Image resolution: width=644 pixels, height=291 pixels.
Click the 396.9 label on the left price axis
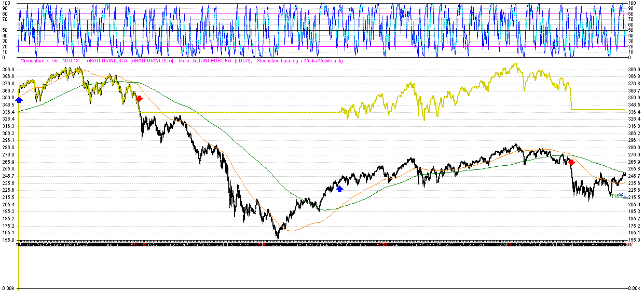(x=9, y=69)
